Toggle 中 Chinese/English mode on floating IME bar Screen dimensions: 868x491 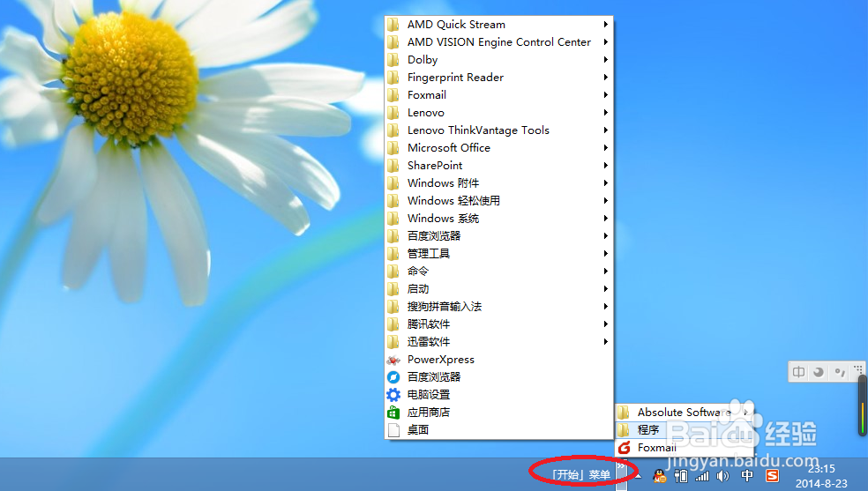pos(799,372)
